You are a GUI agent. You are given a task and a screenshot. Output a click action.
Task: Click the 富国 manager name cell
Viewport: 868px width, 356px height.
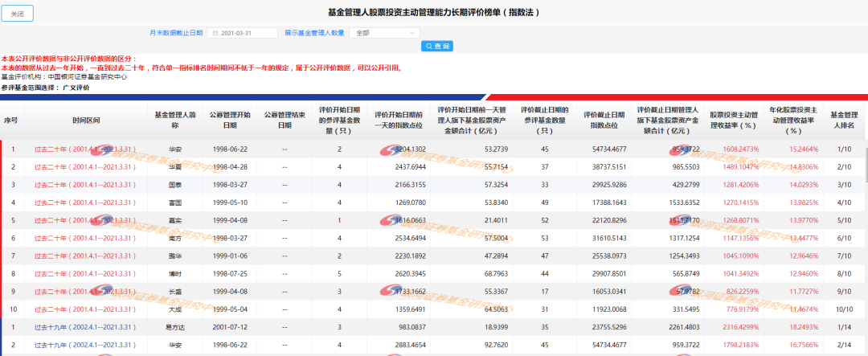coord(175,203)
